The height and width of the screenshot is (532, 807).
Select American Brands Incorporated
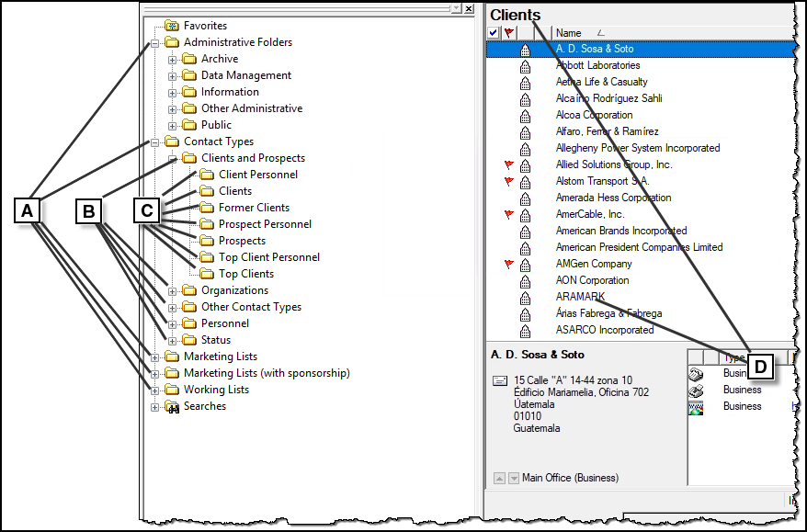pos(621,231)
